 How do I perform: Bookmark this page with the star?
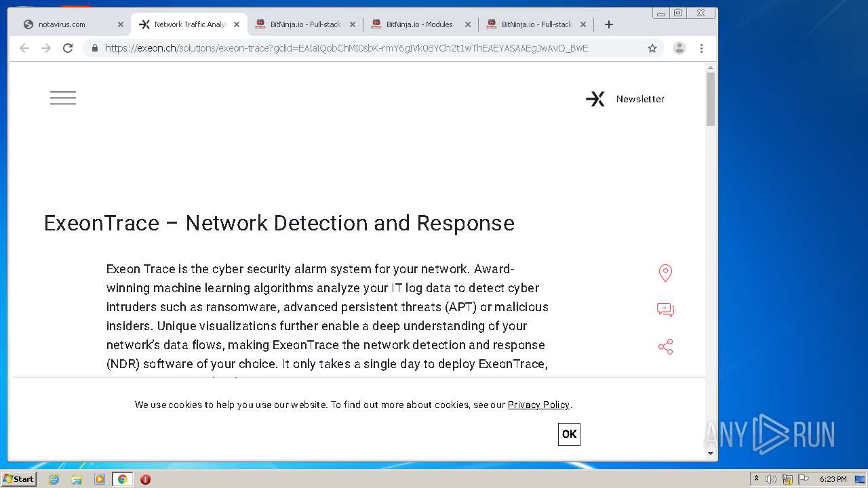click(x=652, y=48)
